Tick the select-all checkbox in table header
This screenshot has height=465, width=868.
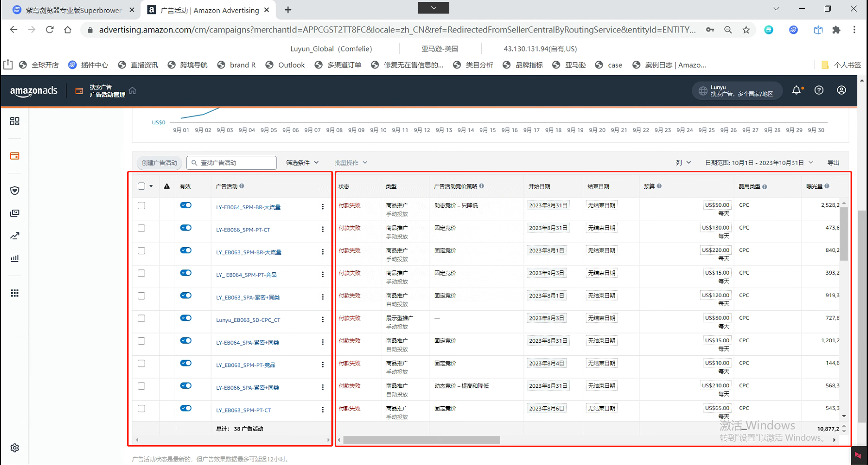(141, 186)
